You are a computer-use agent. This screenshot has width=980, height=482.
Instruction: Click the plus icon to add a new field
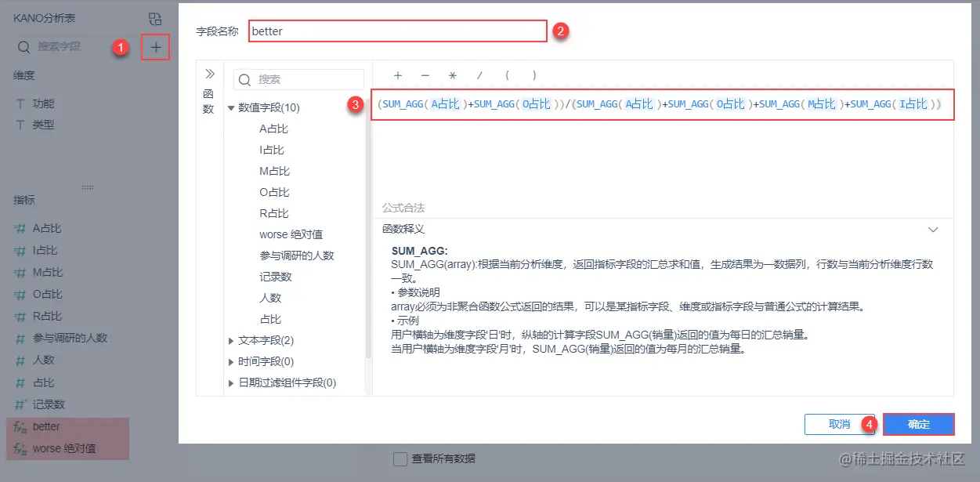pyautogui.click(x=154, y=47)
